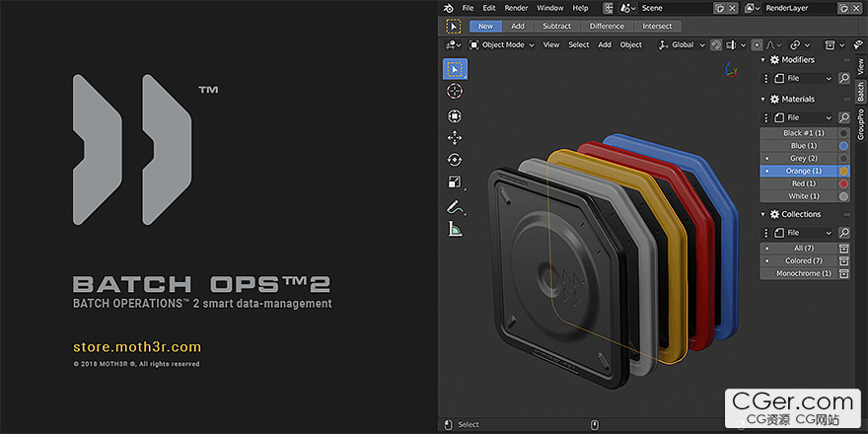Activate the Rotate tool
This screenshot has width=868, height=434.
455,160
